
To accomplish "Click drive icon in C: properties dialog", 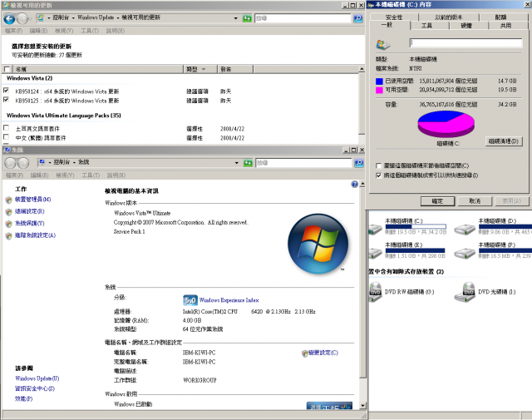I will [x=383, y=44].
